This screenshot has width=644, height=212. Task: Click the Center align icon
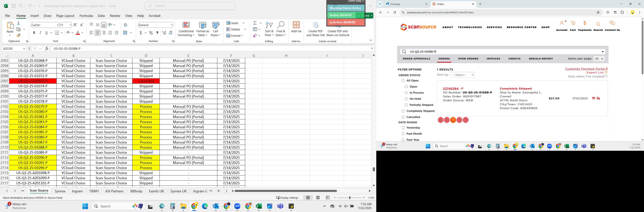(97, 33)
